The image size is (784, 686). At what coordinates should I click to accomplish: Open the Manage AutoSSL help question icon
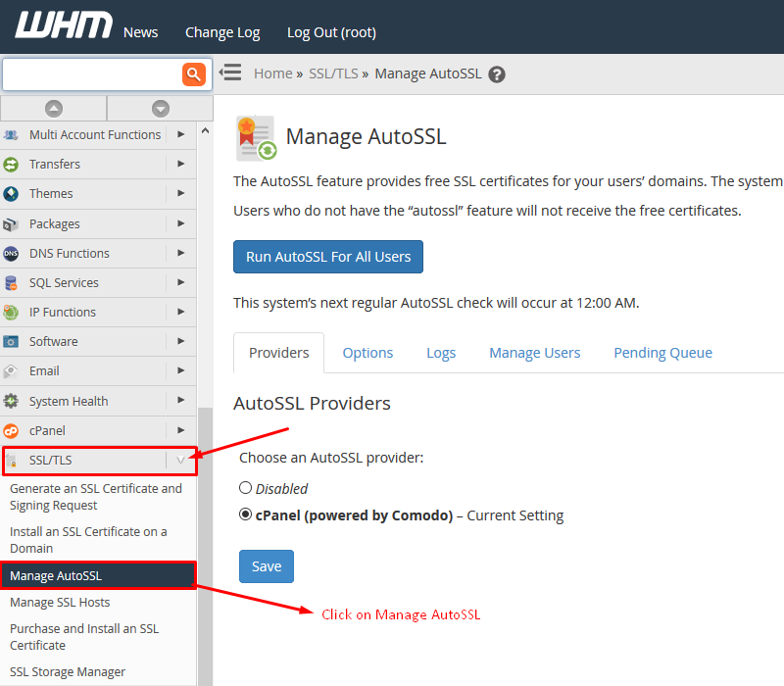(x=497, y=74)
